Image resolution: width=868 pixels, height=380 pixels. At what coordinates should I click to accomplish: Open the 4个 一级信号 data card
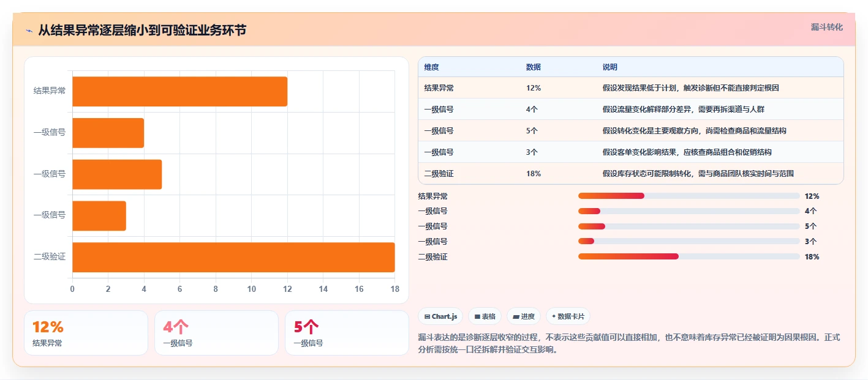(x=217, y=333)
